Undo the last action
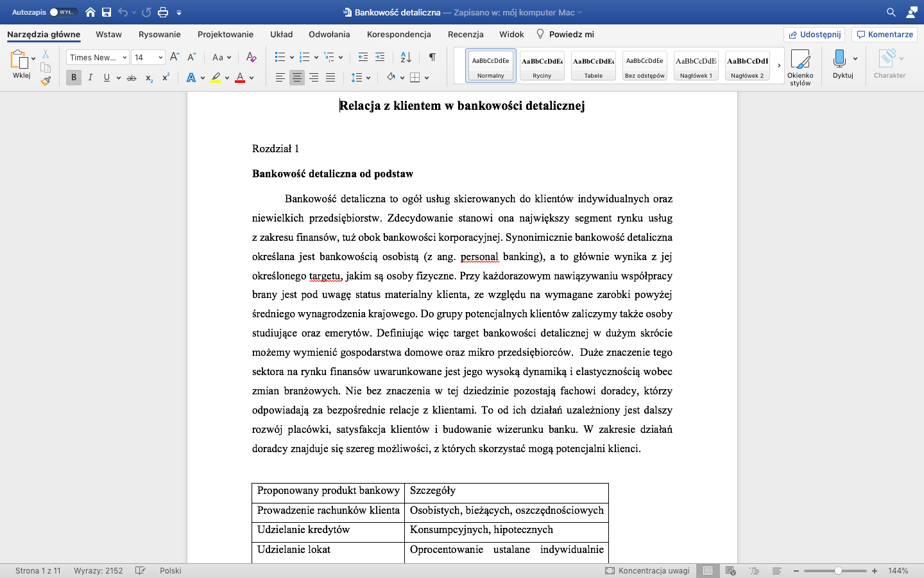 tap(123, 12)
